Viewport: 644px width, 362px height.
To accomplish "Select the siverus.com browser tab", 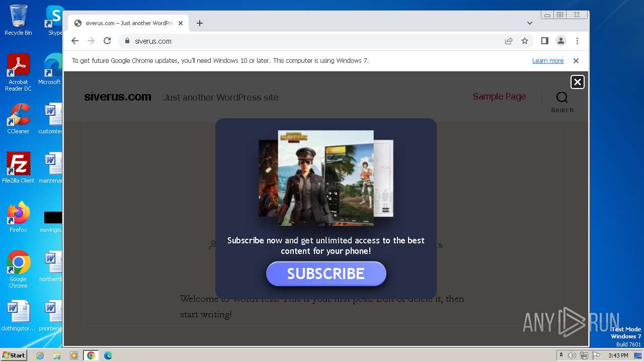I will coord(128,23).
